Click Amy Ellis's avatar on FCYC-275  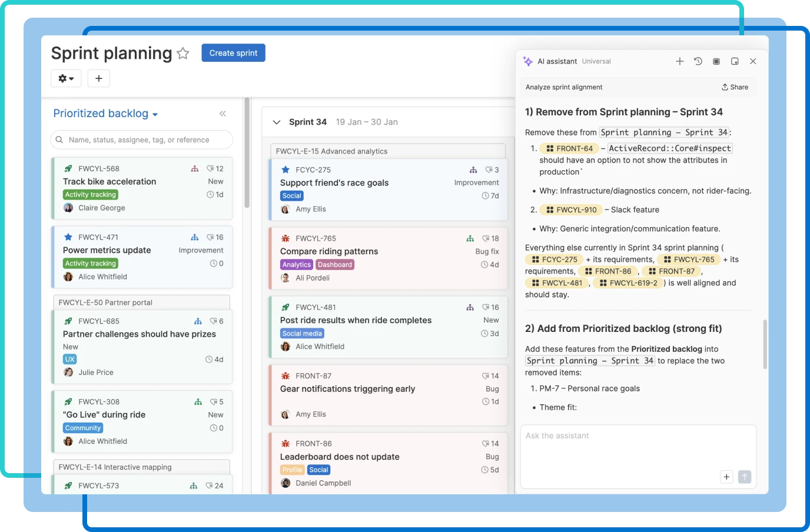click(286, 209)
